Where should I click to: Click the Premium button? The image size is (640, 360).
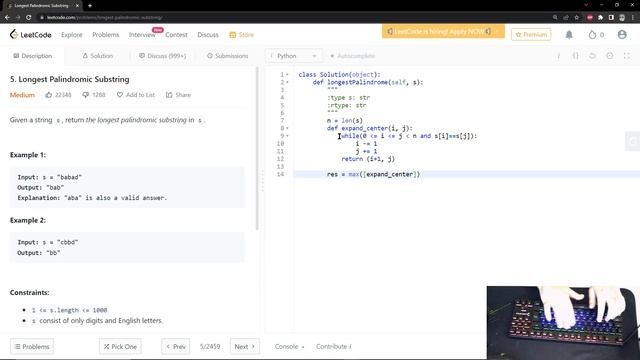point(531,35)
